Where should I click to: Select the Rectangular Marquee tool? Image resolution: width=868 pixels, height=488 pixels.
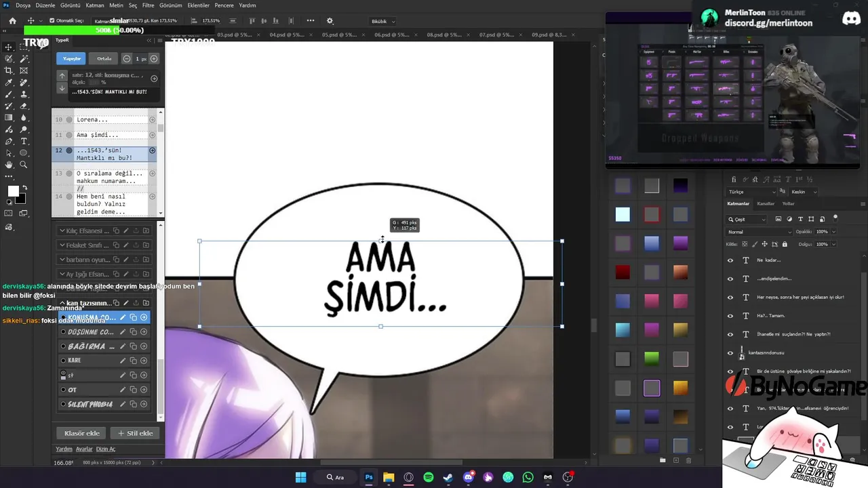point(24,47)
